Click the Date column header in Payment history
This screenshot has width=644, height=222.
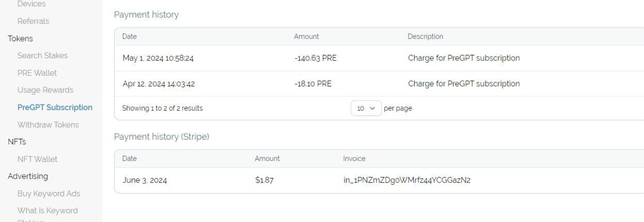pyautogui.click(x=129, y=37)
